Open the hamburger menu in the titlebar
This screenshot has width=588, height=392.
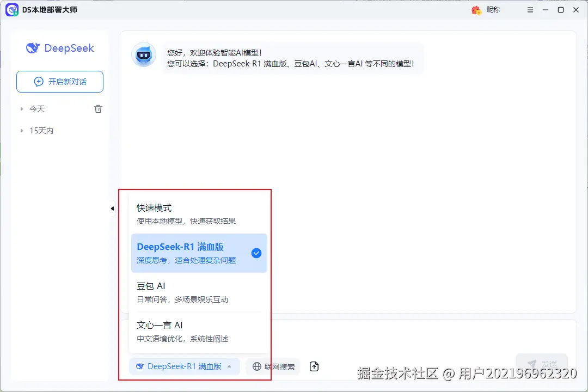pyautogui.click(x=530, y=9)
